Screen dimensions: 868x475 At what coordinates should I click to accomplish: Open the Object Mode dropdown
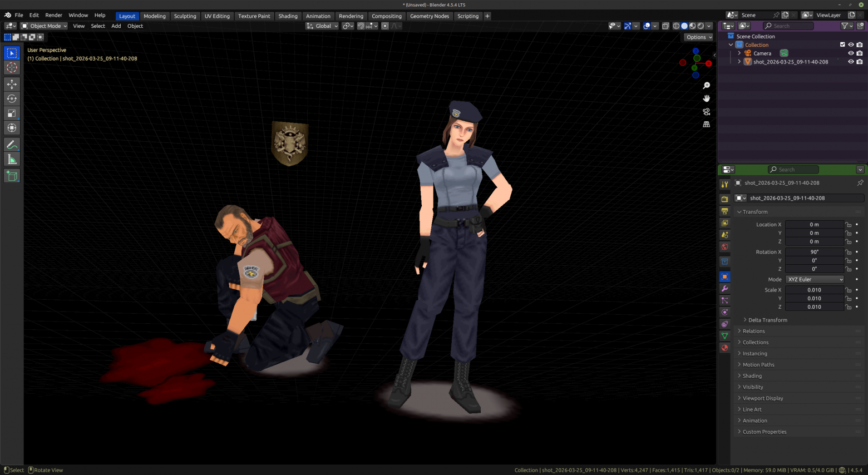44,26
